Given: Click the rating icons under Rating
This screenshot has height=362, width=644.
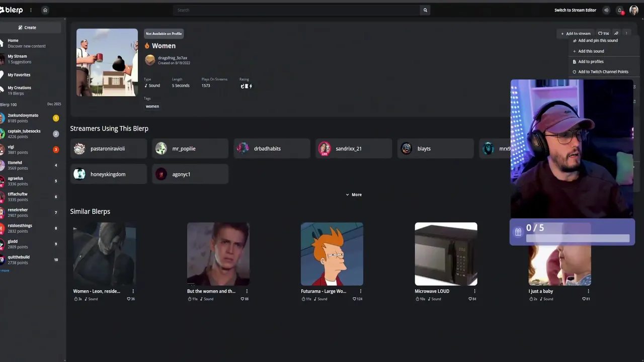Looking at the screenshot, I should click(x=246, y=86).
